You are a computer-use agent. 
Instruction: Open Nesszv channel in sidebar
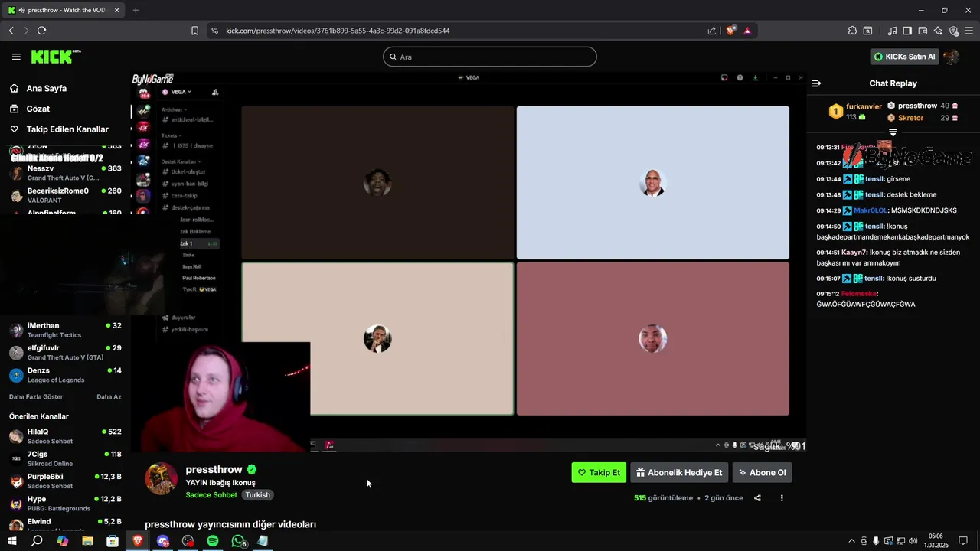pyautogui.click(x=65, y=173)
